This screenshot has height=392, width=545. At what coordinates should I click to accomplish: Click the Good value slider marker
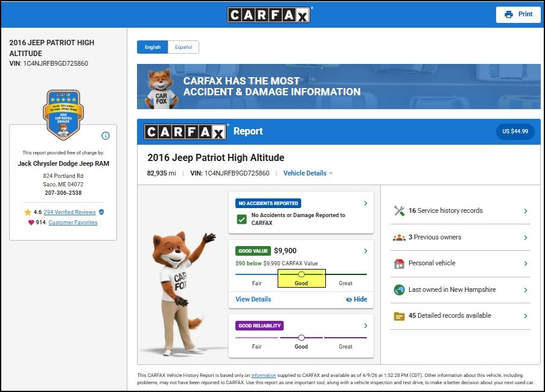(301, 274)
